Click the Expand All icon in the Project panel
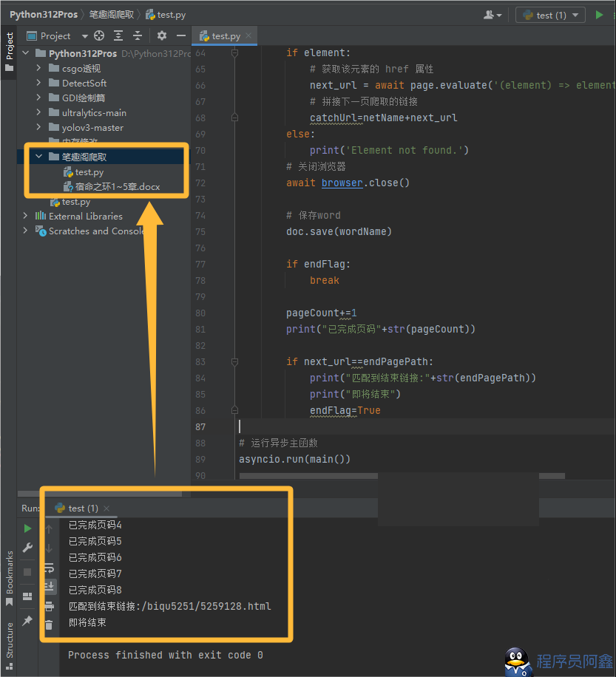 [x=118, y=35]
